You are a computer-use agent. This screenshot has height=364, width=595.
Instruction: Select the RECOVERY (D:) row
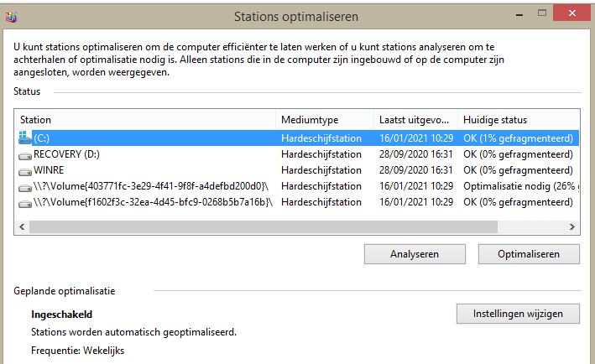[151, 153]
